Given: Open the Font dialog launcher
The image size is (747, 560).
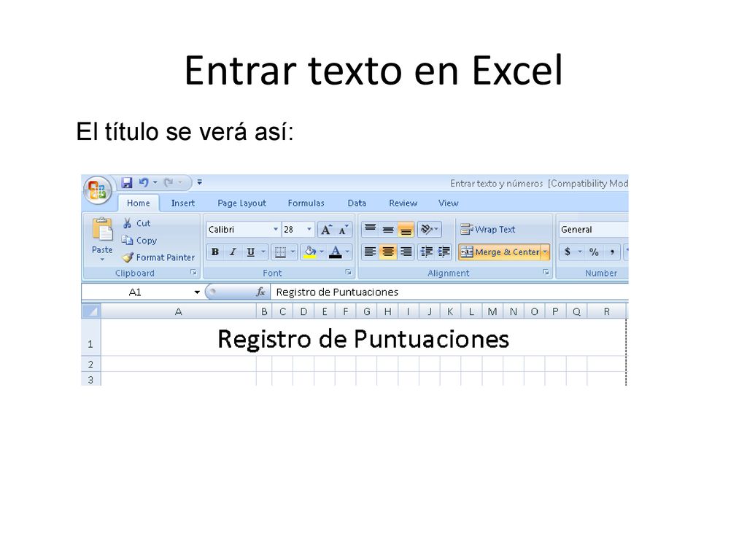Looking at the screenshot, I should [348, 273].
